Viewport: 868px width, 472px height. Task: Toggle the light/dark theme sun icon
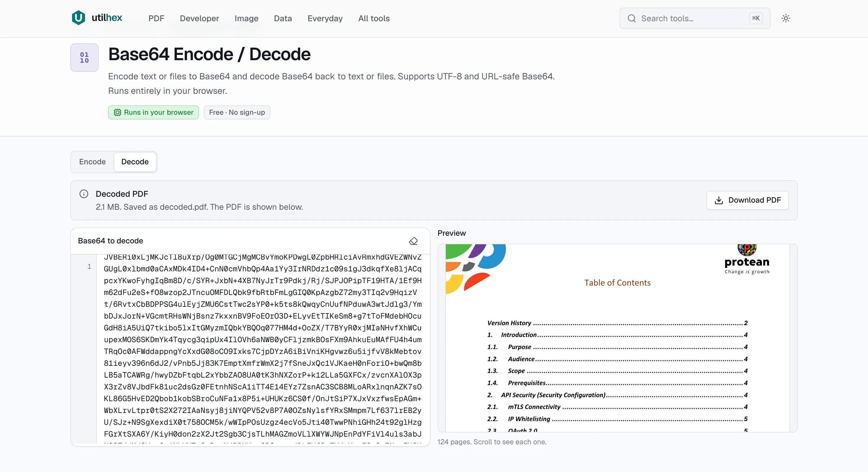786,18
